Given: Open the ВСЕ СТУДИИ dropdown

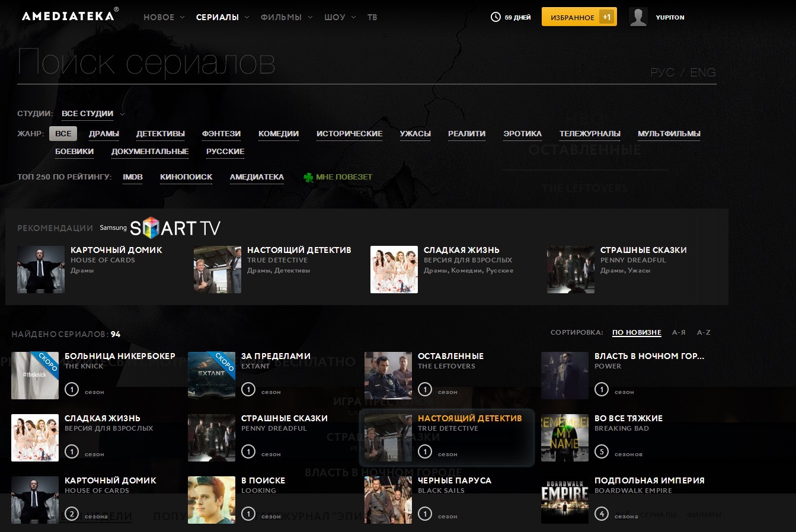Looking at the screenshot, I should click(x=88, y=113).
